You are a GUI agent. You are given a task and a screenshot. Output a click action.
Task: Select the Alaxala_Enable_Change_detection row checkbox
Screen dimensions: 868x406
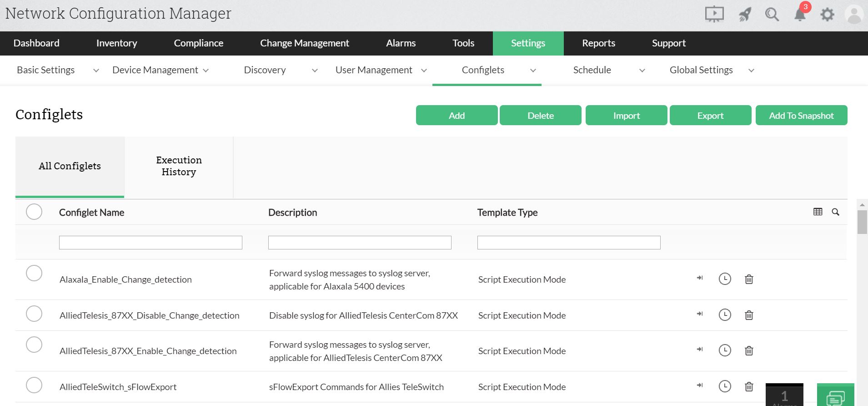tap(34, 273)
